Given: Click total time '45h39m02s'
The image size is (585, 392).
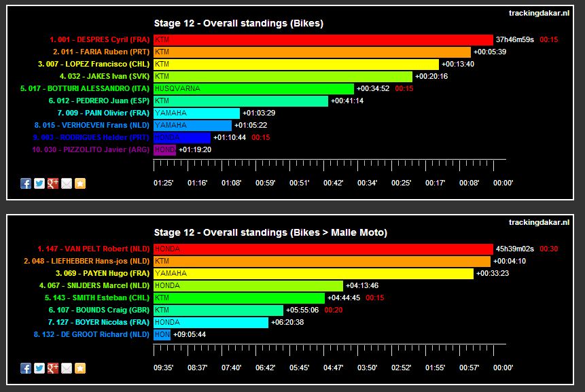Looking at the screenshot, I should coord(515,249).
